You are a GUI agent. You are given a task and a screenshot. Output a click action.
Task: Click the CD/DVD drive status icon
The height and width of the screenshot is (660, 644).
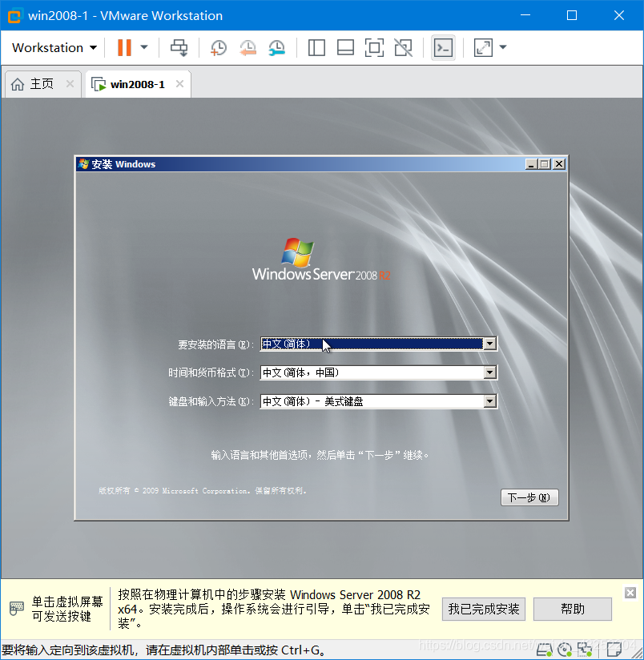coord(565,650)
